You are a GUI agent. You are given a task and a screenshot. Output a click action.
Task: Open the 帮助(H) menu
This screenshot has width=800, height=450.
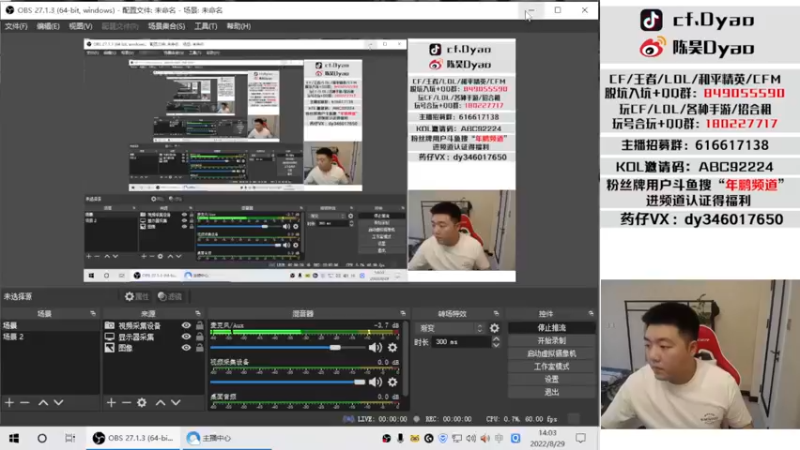pos(239,26)
